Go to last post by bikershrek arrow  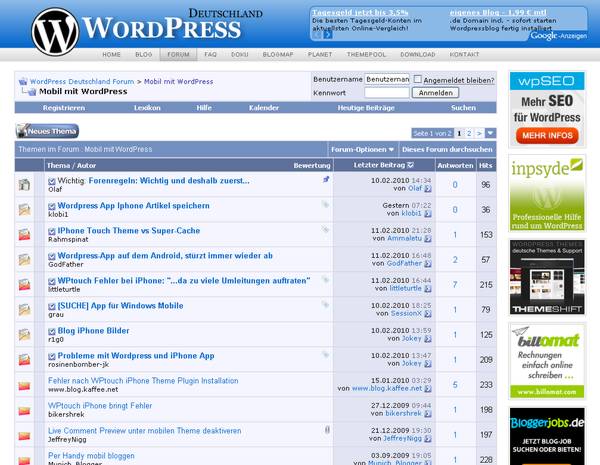pos(428,414)
